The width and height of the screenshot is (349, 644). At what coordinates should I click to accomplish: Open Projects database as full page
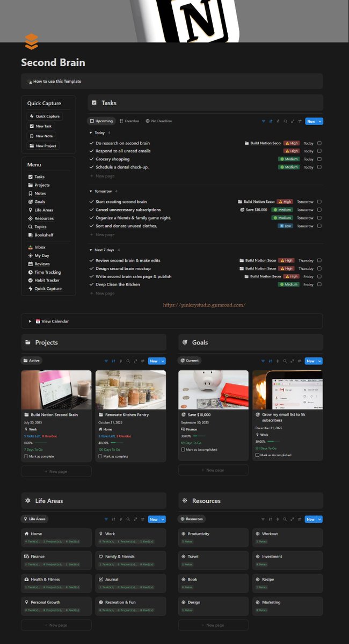[135, 361]
